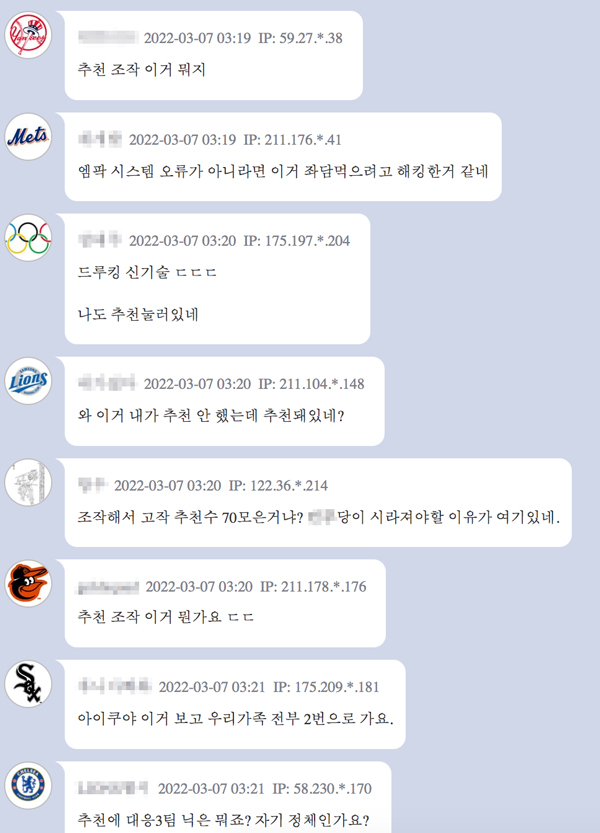Select the Chelsea crest avatar
600x833 pixels.
click(28, 785)
